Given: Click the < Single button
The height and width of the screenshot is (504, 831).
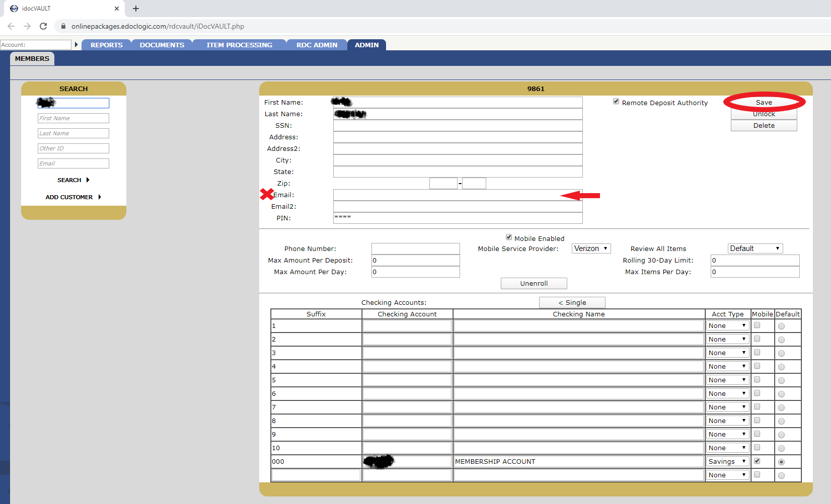Looking at the screenshot, I should [572, 303].
